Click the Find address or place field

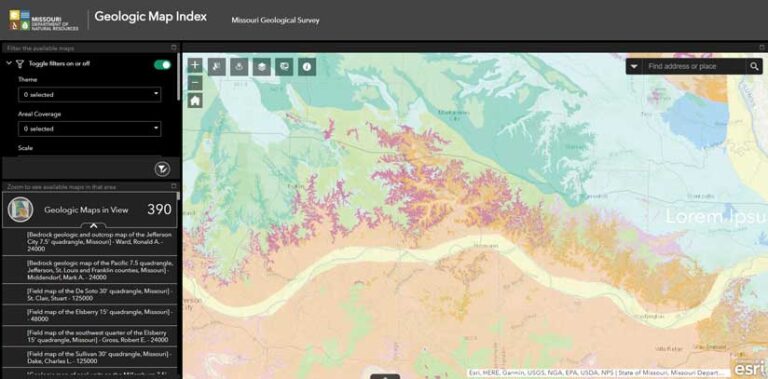pyautogui.click(x=695, y=67)
